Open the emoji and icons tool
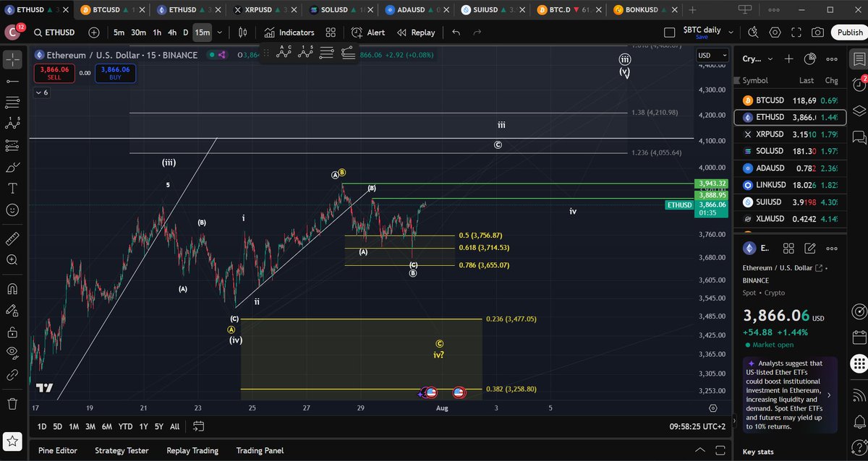868x461 pixels. click(x=12, y=210)
